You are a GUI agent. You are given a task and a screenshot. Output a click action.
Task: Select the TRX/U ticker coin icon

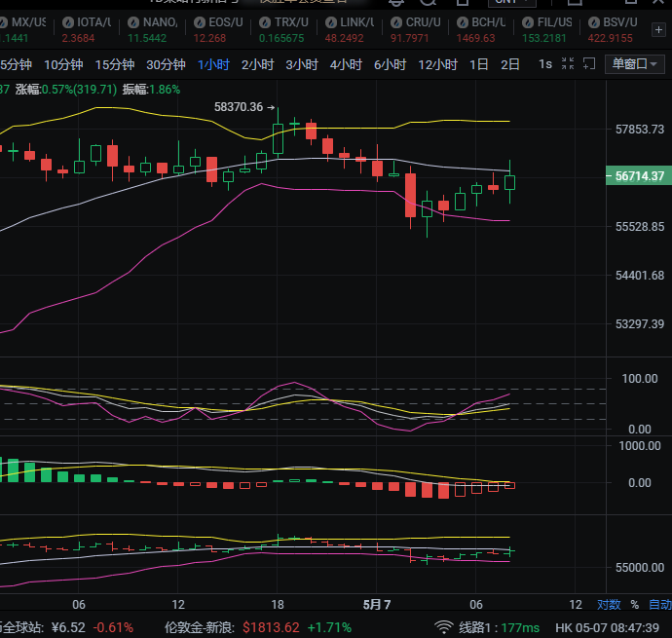[x=265, y=21]
